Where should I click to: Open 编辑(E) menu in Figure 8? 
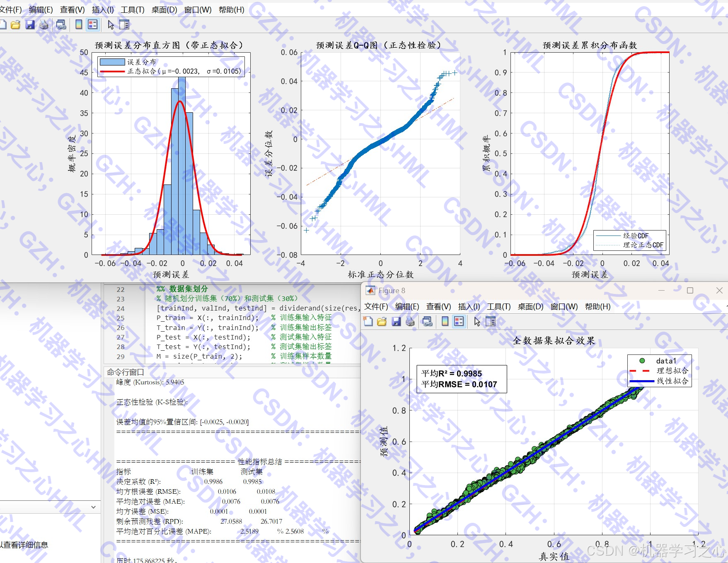coord(407,307)
